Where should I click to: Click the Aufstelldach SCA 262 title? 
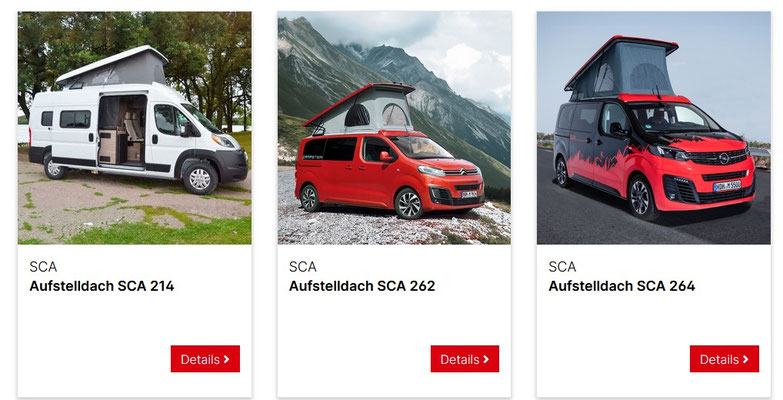[362, 286]
